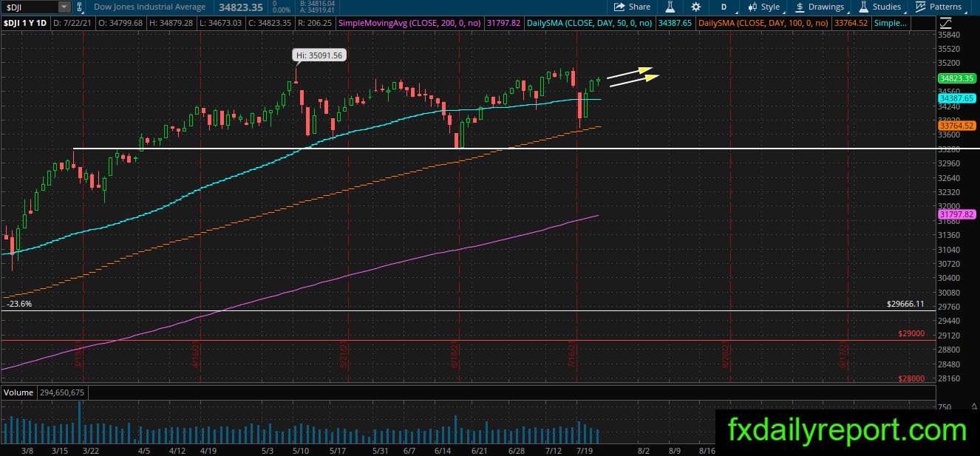The image size is (980, 456).
Task: Click the -23.6% retracement label
Action: (x=19, y=304)
